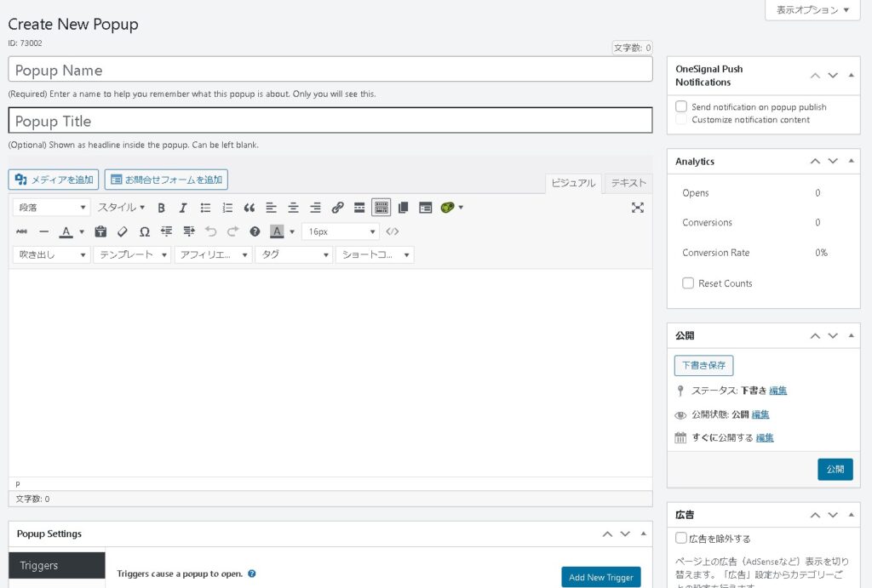Click the undo arrow icon

[210, 231]
